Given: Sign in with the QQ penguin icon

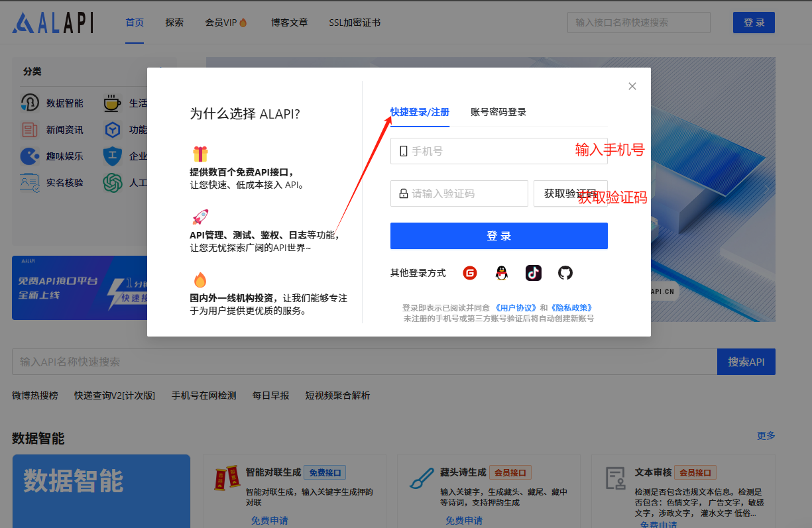Looking at the screenshot, I should 502,272.
